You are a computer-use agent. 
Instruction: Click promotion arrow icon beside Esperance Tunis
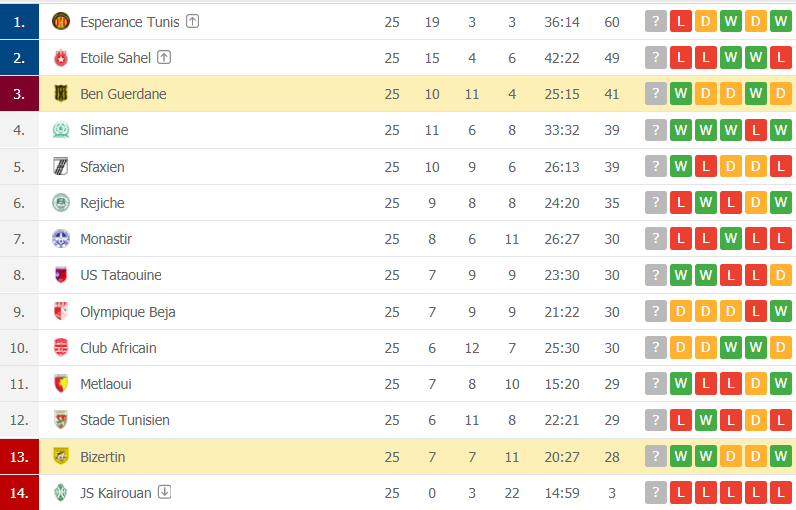(193, 21)
